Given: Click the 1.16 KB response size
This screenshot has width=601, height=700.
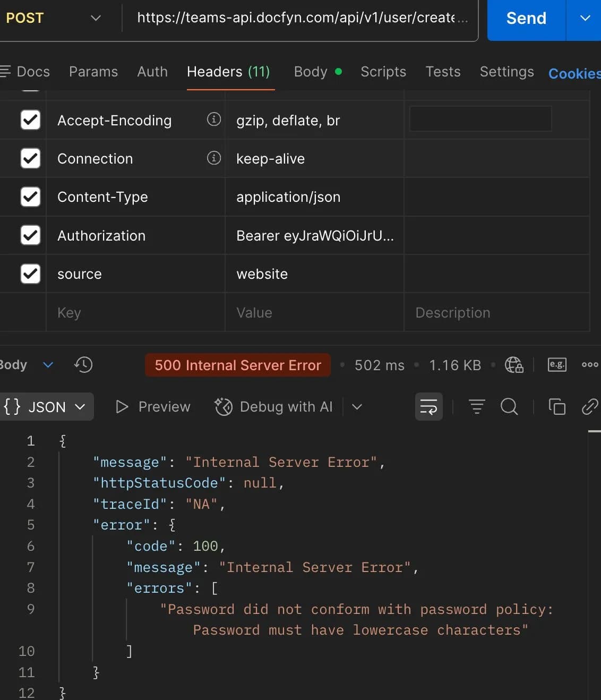Looking at the screenshot, I should click(455, 365).
